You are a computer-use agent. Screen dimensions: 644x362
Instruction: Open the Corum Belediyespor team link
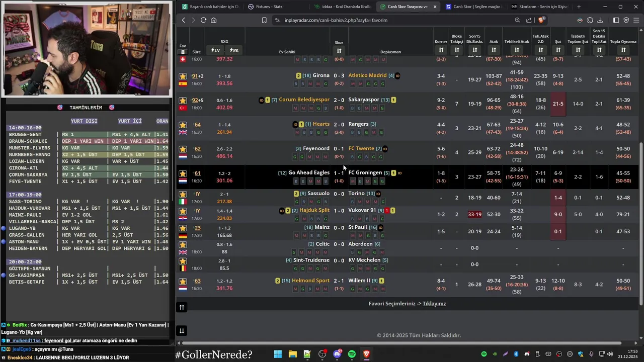click(304, 100)
